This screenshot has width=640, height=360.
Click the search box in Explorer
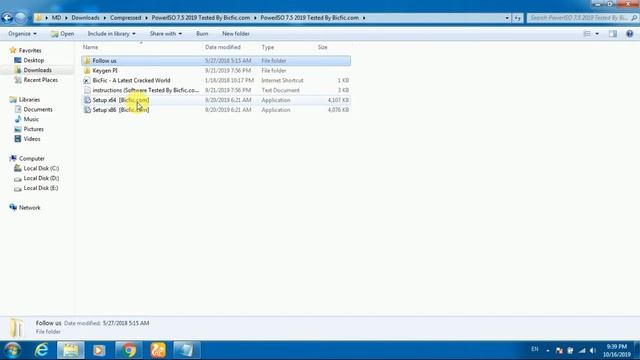[x=582, y=18]
